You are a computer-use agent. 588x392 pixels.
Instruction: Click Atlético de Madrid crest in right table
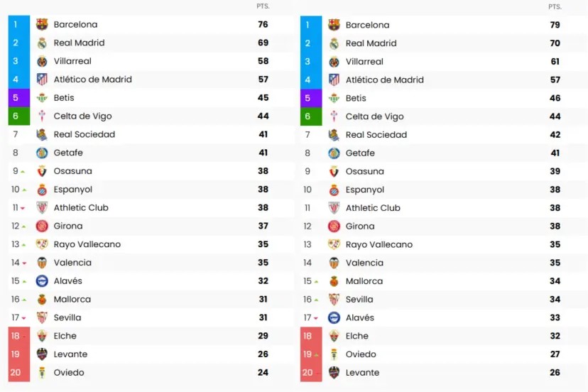[x=334, y=80]
